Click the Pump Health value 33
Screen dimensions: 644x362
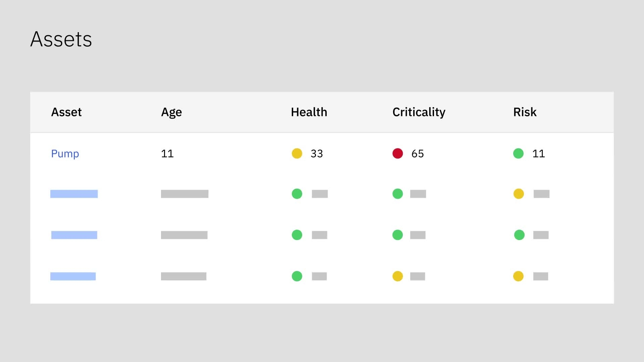click(x=317, y=154)
